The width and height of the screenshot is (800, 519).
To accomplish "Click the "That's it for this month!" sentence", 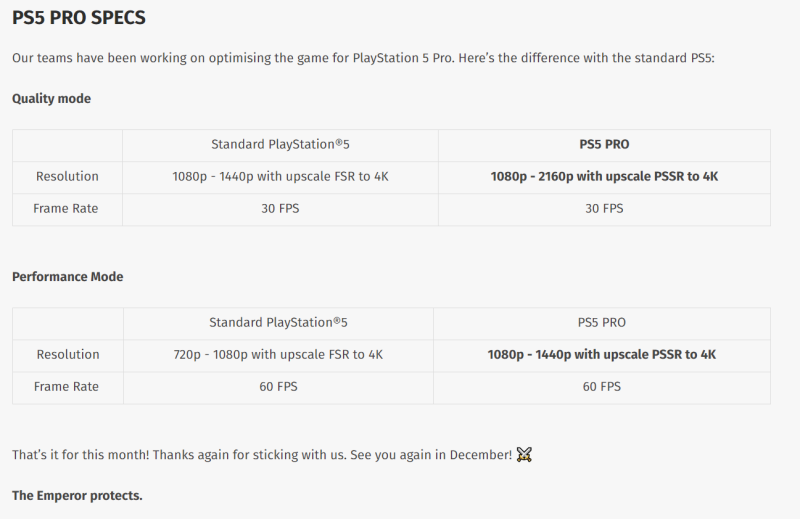I will [262, 455].
